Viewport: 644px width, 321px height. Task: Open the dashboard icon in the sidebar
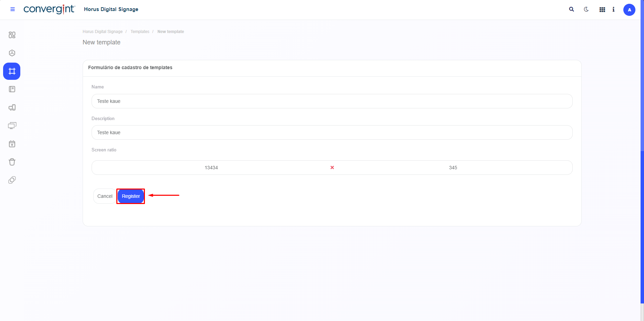[12, 35]
